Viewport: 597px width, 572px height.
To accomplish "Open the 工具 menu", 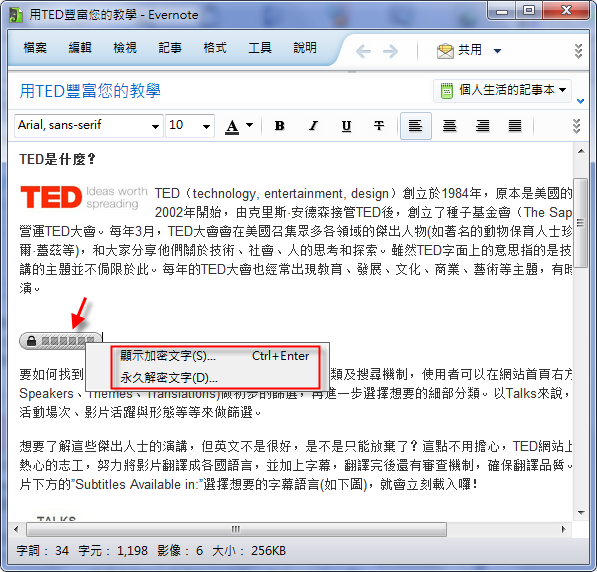I will coord(260,48).
